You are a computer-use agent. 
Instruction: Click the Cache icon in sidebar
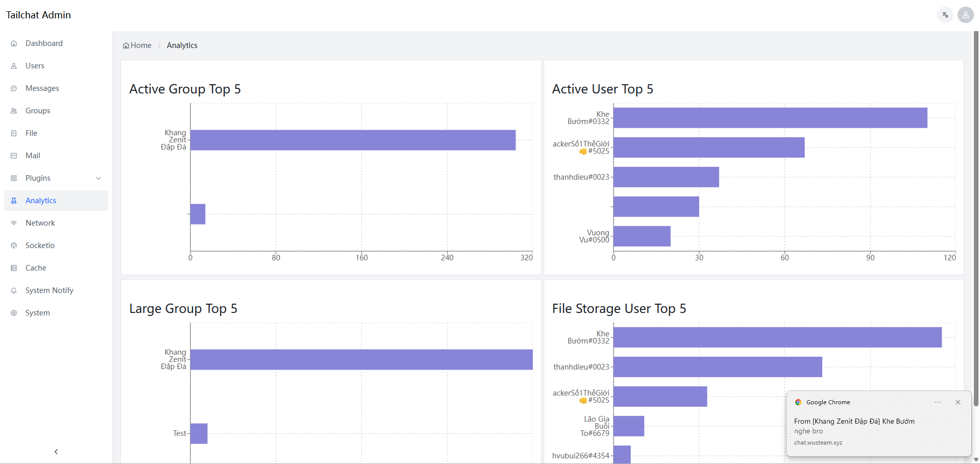tap(14, 268)
